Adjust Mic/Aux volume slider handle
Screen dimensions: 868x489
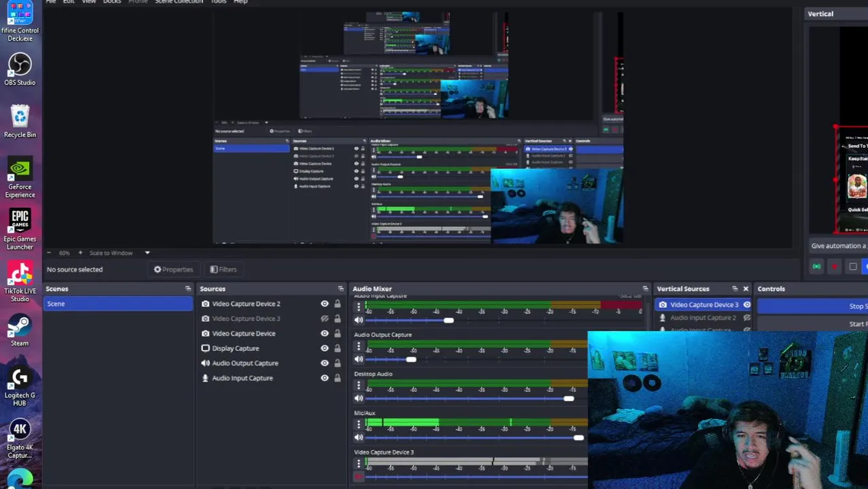click(578, 437)
